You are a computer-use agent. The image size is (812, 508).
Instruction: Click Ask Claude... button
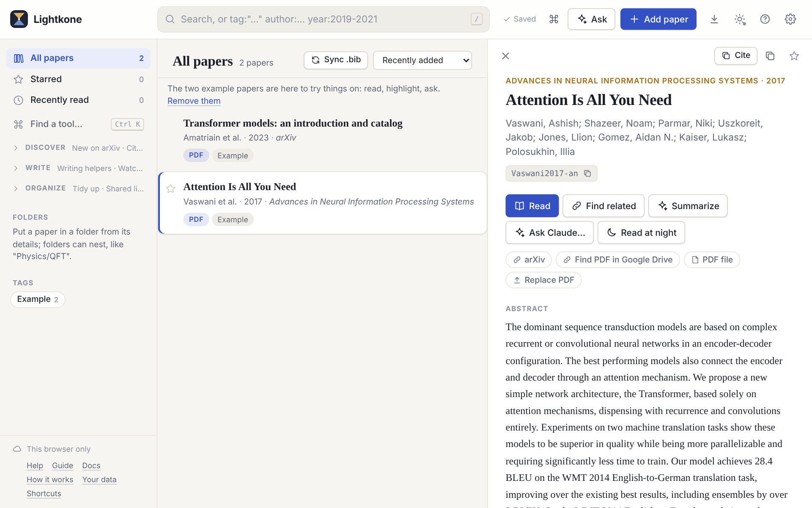[x=550, y=232]
